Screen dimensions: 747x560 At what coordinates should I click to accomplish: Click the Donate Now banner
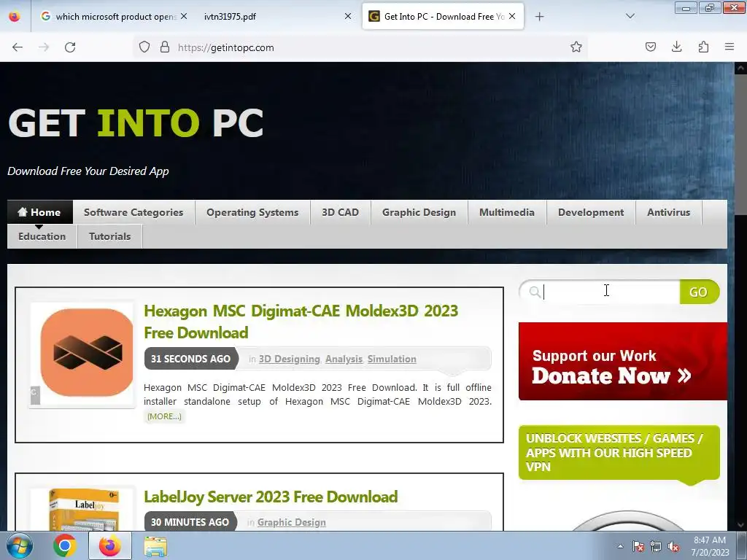[x=623, y=361]
